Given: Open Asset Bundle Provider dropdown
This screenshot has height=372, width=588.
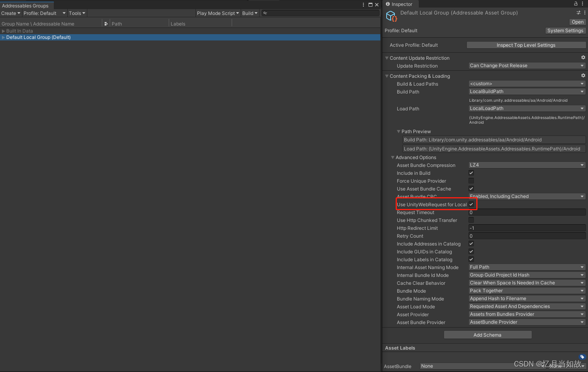Looking at the screenshot, I should [x=527, y=322].
